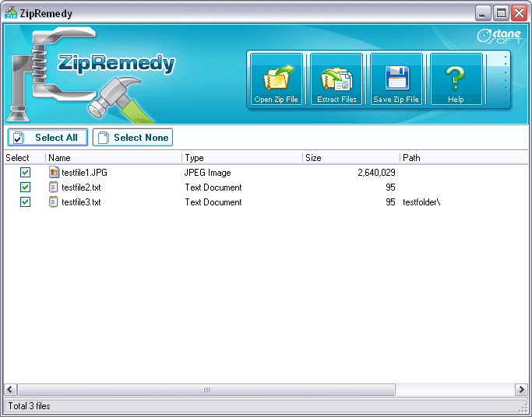Sort files by Type column header

[x=242, y=157]
